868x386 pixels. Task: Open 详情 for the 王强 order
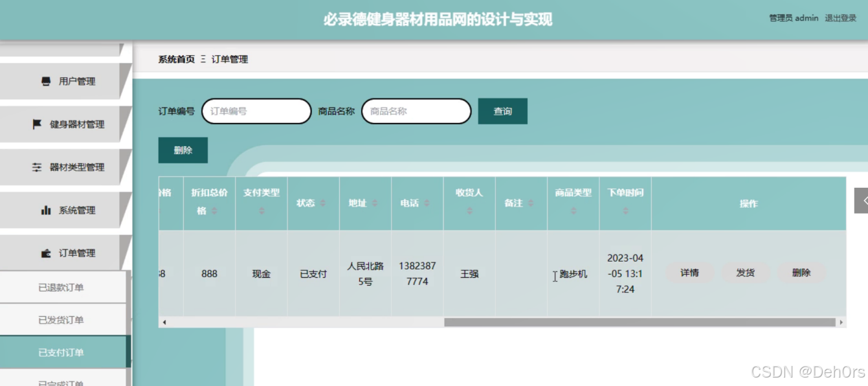[689, 273]
